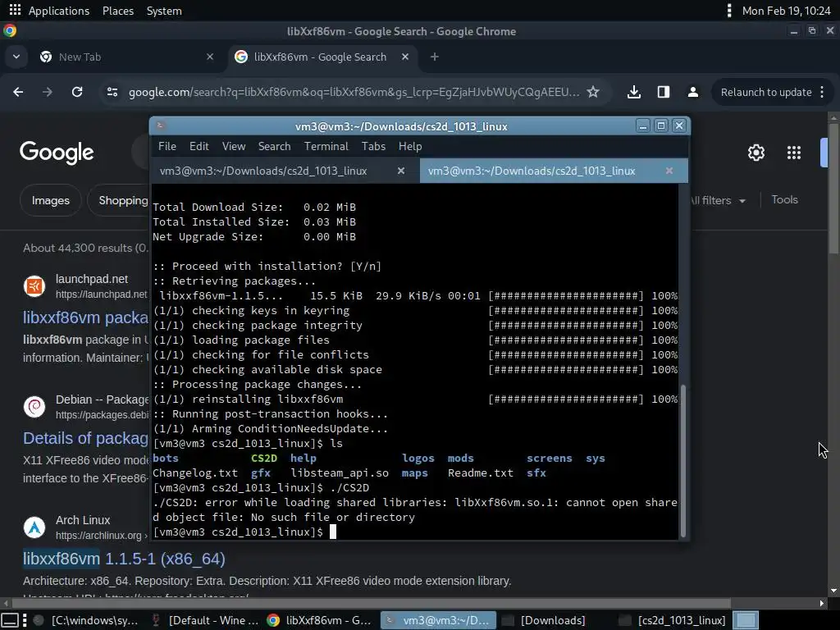The width and height of the screenshot is (840, 630).
Task: Click Changelog.txt in the terminal listing
Action: (195, 473)
